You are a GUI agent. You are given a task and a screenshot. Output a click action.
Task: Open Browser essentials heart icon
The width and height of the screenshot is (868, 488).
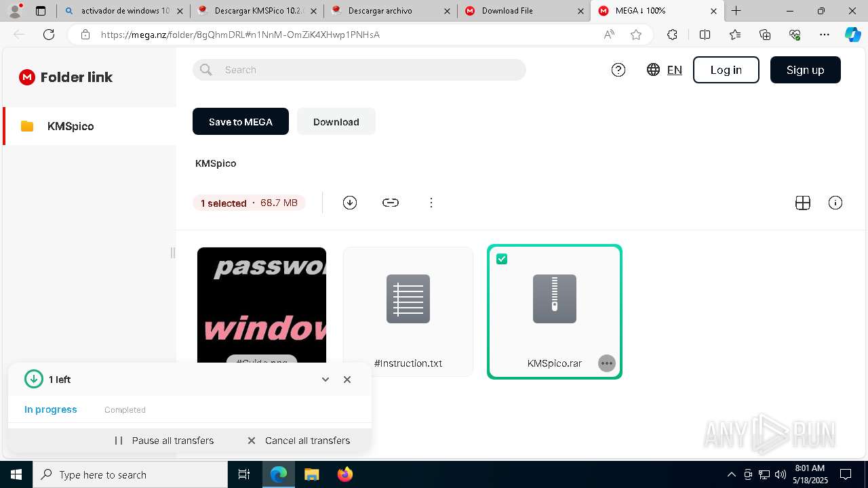click(x=795, y=35)
